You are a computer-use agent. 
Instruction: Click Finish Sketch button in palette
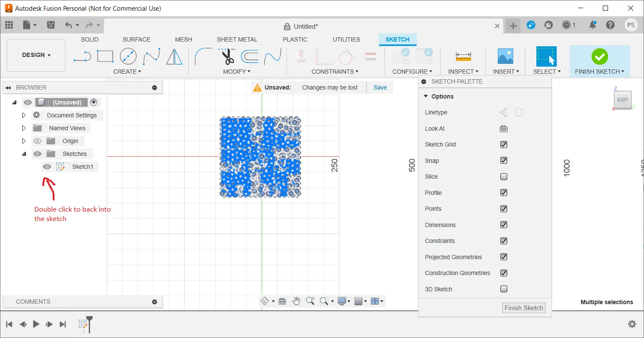point(524,308)
